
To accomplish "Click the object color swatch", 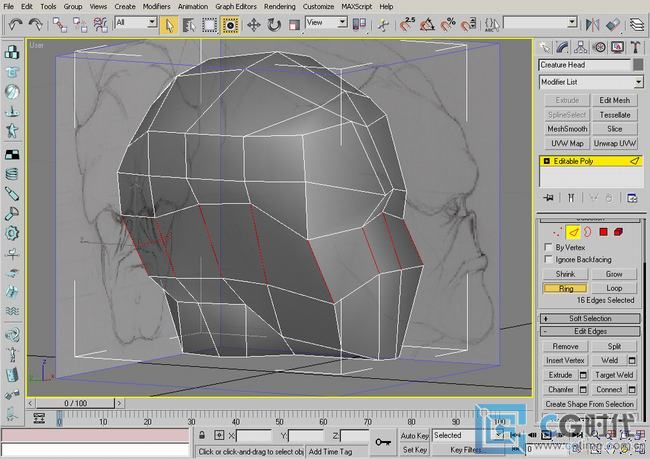I will [x=638, y=65].
